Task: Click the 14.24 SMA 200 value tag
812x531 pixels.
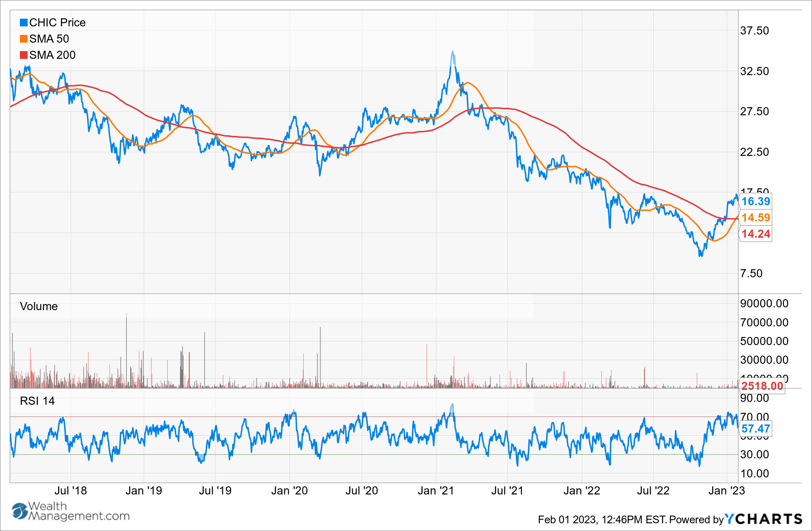Action: [756, 234]
